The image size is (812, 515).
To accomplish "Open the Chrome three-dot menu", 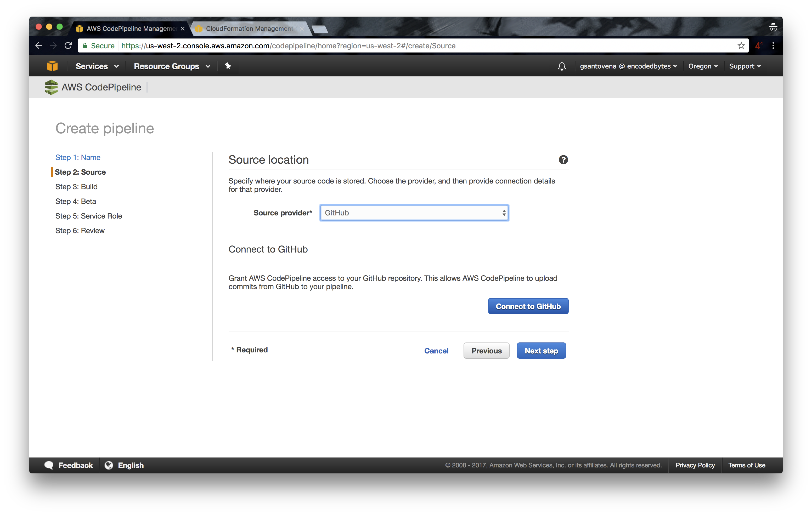I will 773,45.
